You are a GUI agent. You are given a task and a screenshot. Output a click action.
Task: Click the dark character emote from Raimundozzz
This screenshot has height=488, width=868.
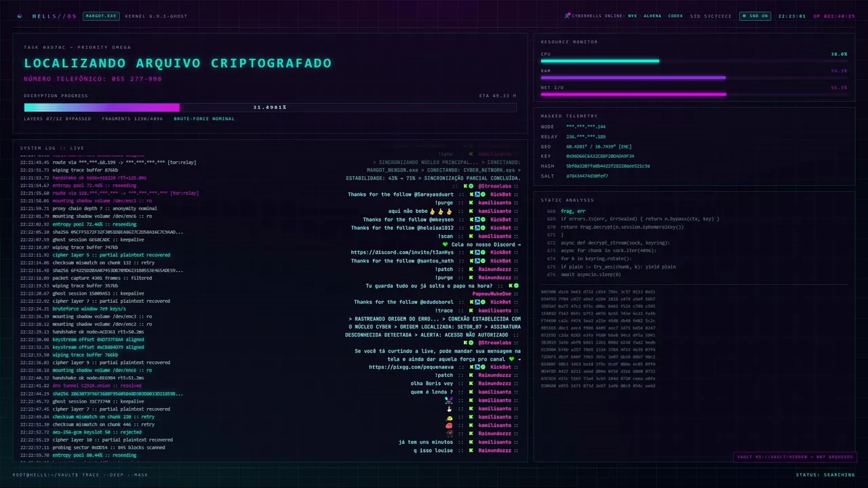point(448,434)
